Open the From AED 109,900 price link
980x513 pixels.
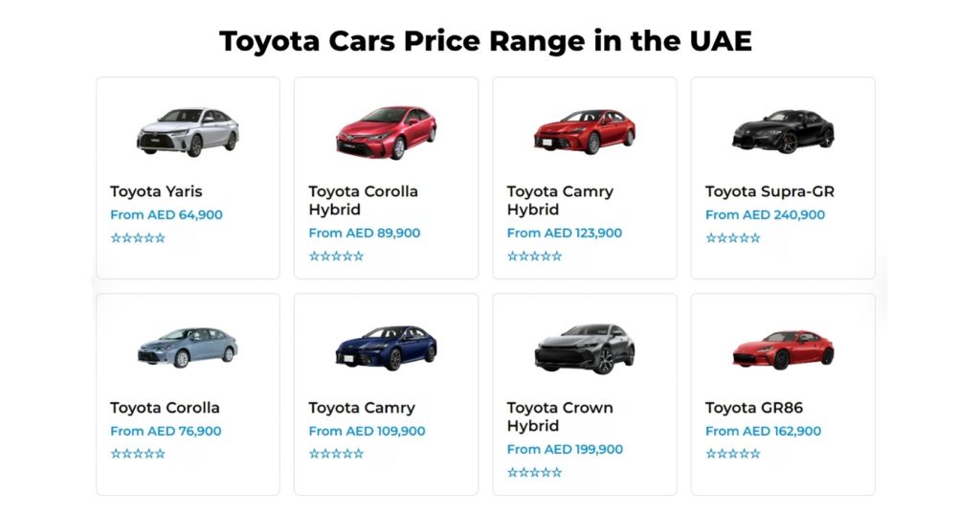tap(367, 431)
